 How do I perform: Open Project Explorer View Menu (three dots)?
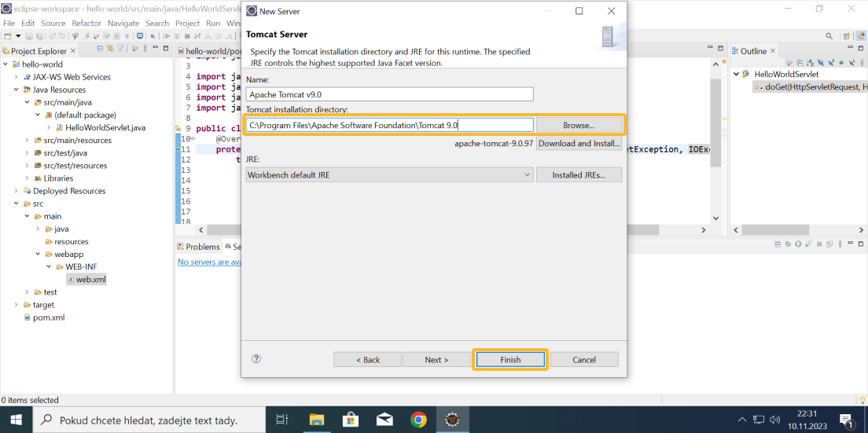[x=145, y=49]
